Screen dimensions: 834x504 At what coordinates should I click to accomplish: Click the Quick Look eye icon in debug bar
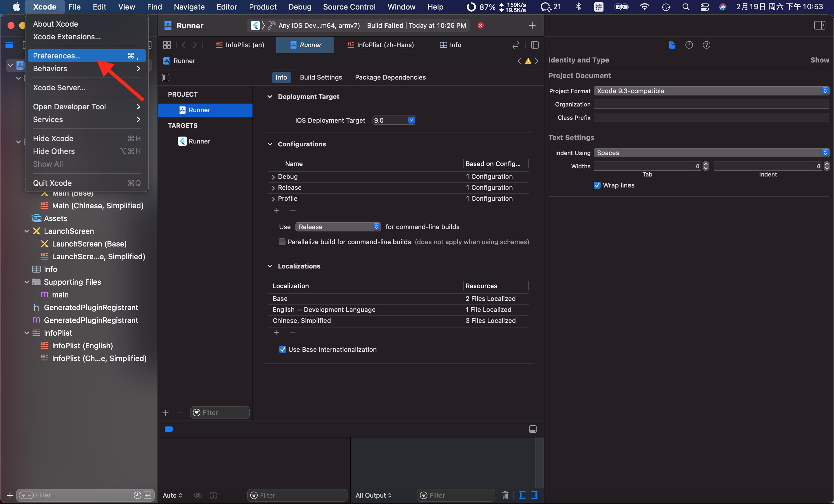(x=198, y=496)
